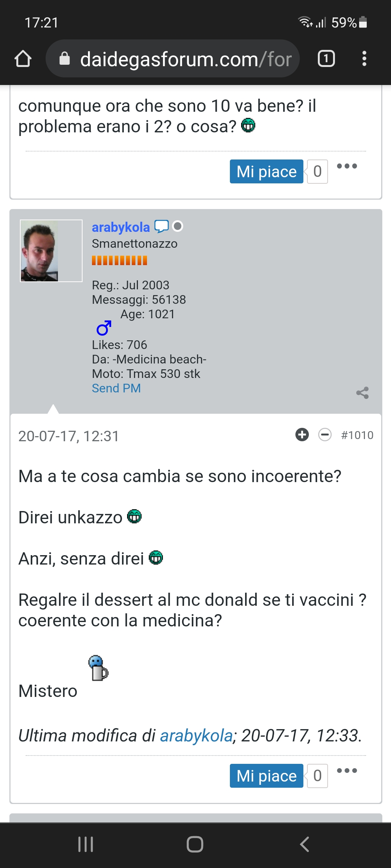Open the post permalink #1010
Image resolution: width=391 pixels, height=868 pixels.
pyautogui.click(x=357, y=435)
